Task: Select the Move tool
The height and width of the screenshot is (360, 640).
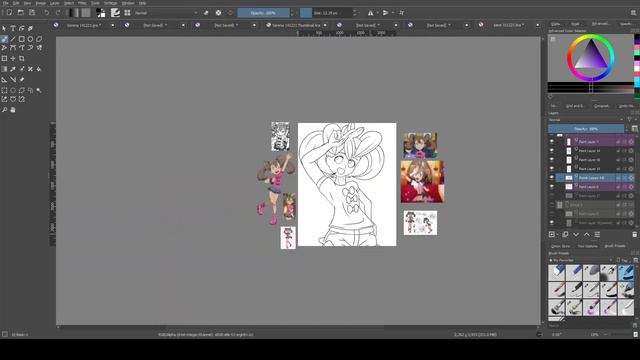Action: (13, 58)
